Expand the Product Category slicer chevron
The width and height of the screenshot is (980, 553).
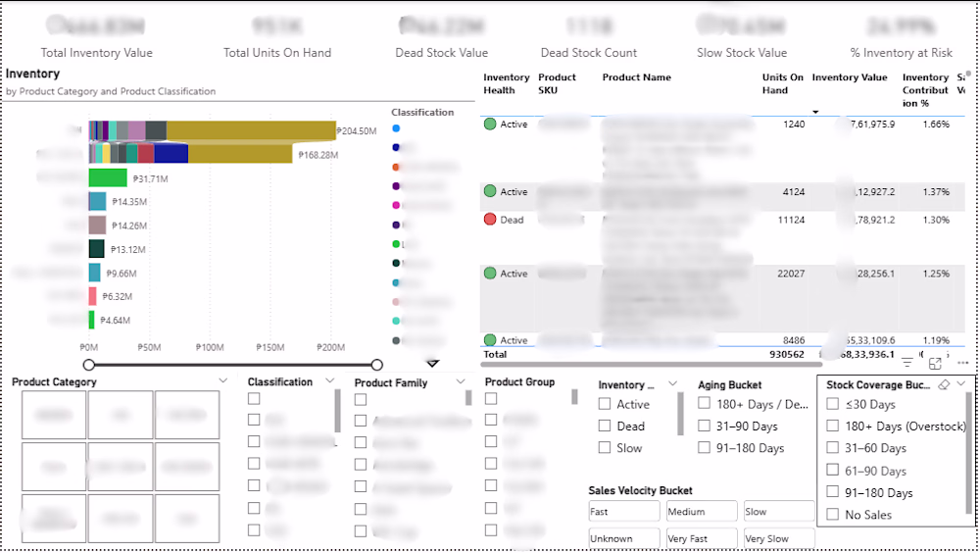[223, 380]
